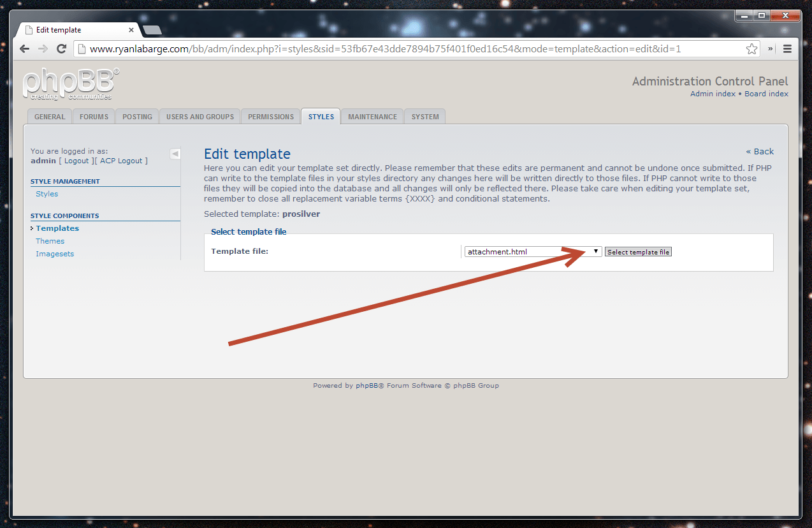812x528 pixels.
Task: Open the Themes sidebar link
Action: 50,241
